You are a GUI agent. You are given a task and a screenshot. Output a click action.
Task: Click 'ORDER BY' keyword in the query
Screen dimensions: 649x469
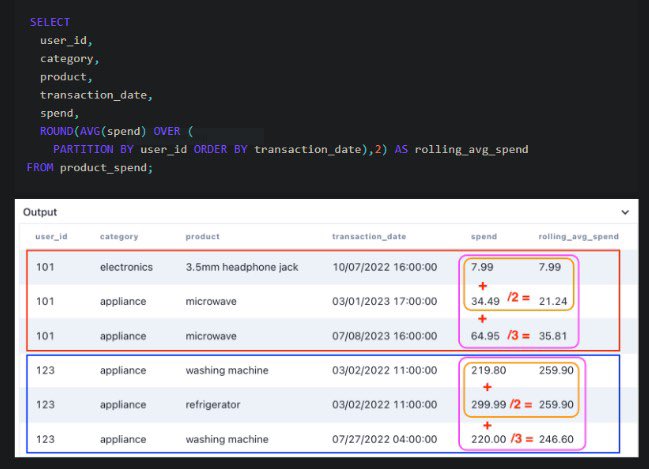[220, 149]
